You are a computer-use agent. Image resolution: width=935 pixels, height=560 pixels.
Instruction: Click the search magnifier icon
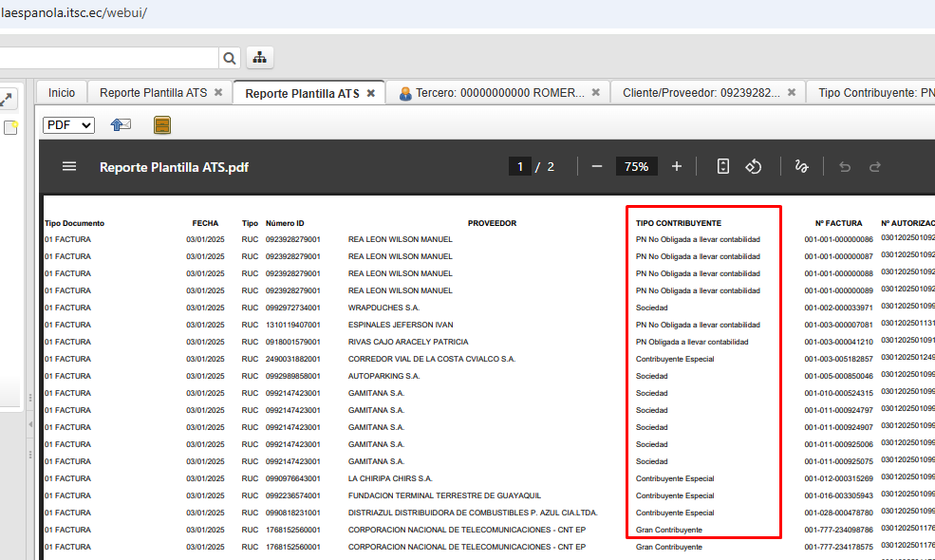(x=230, y=58)
